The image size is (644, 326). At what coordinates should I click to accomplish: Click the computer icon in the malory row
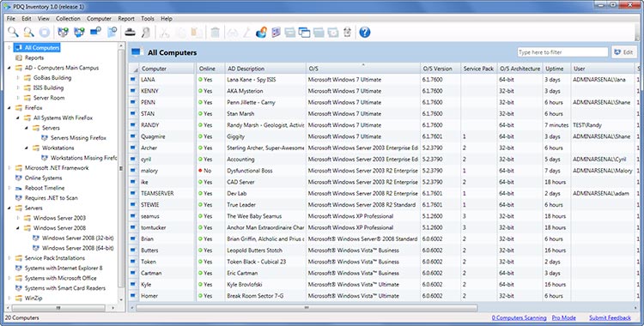(x=133, y=171)
